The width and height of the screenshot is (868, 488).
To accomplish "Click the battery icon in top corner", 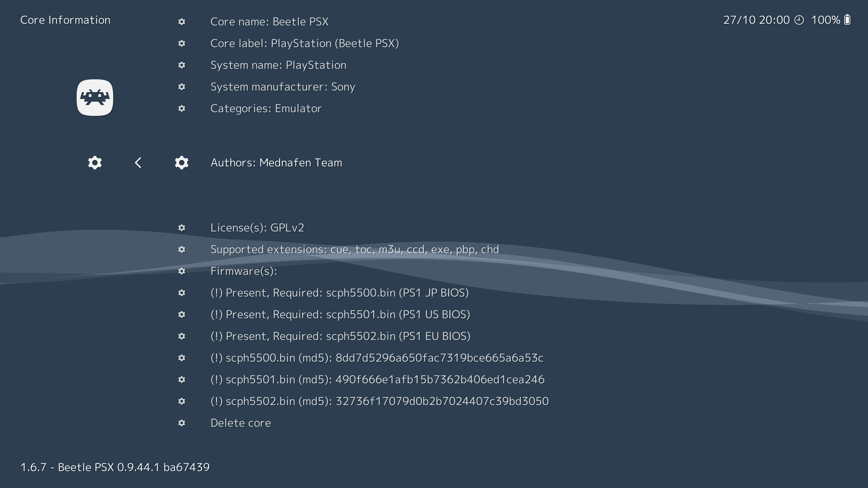I will (x=847, y=20).
